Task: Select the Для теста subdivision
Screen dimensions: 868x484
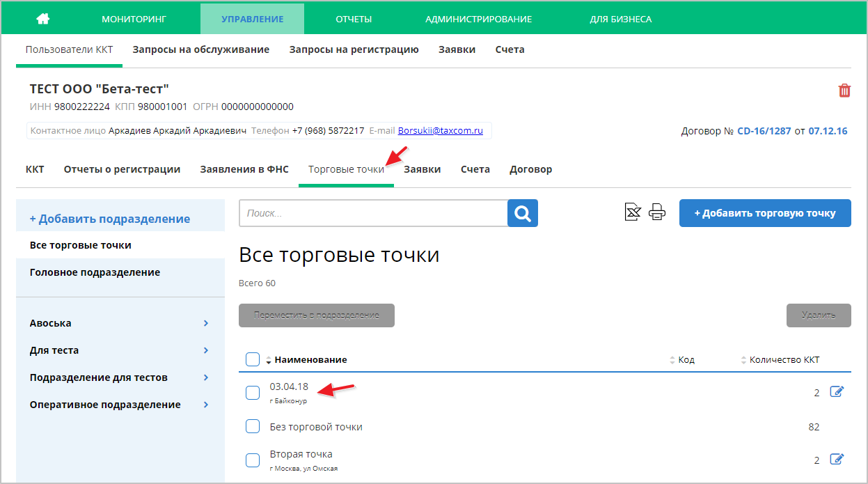Action: click(54, 350)
